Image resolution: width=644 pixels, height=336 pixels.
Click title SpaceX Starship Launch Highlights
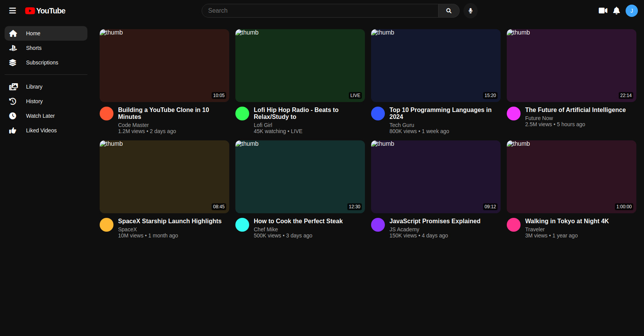(170, 221)
